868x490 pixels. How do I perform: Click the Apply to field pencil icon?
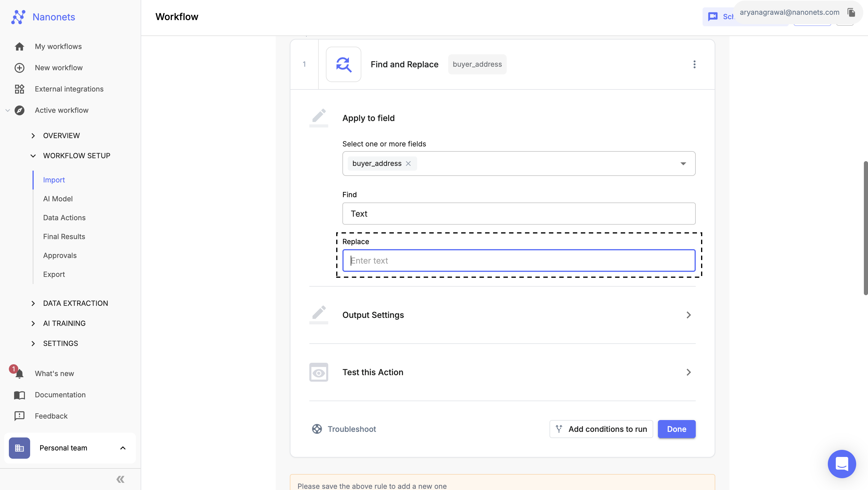pyautogui.click(x=318, y=117)
